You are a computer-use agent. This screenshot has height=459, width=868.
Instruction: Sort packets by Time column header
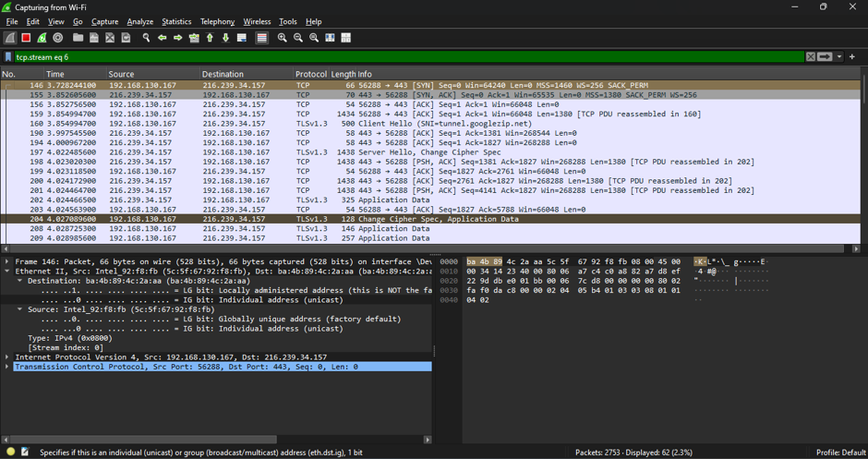[75, 74]
